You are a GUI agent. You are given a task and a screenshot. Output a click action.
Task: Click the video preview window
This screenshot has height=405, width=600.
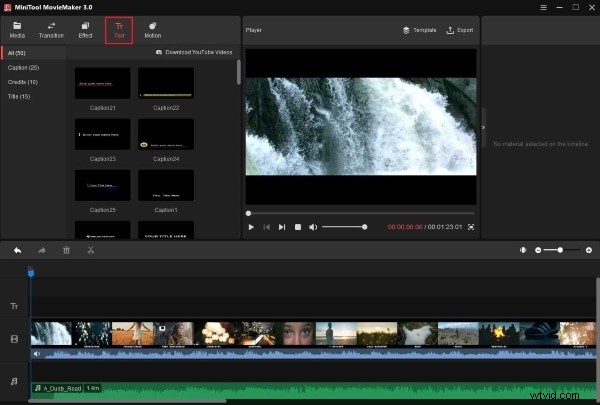pyautogui.click(x=361, y=127)
